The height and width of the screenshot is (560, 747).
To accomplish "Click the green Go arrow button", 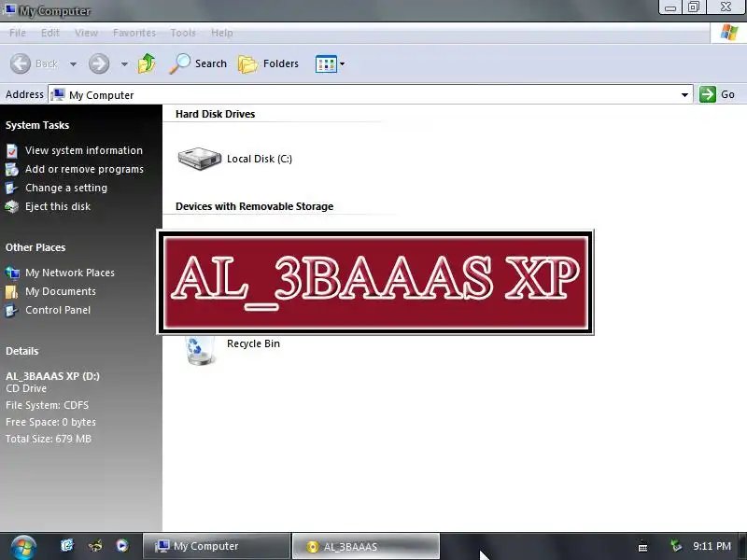I will pyautogui.click(x=708, y=94).
